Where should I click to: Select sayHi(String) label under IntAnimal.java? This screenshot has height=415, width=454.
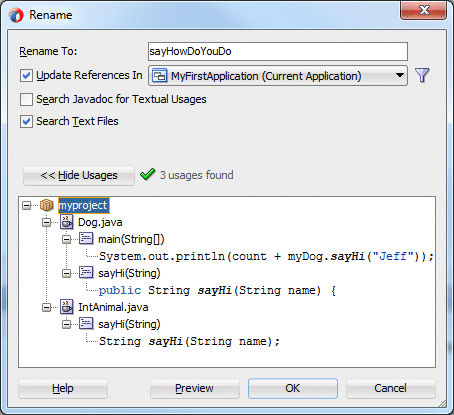[129, 324]
